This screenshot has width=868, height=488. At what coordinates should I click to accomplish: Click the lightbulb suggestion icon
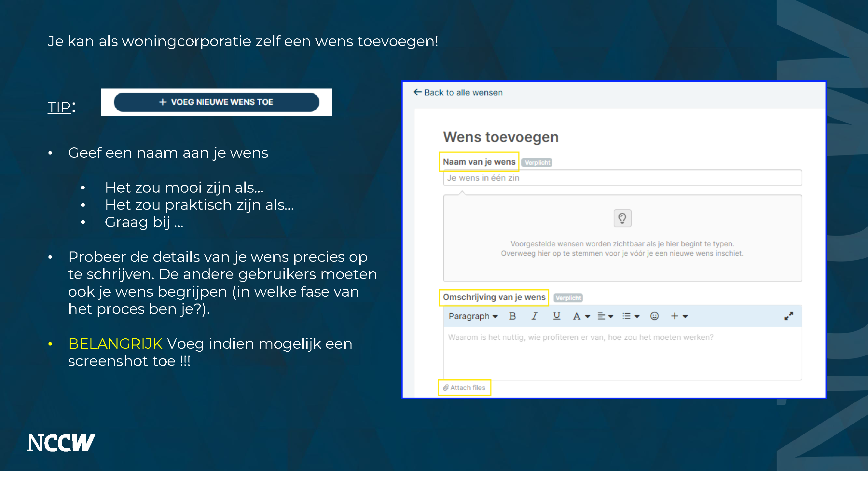[x=622, y=218]
